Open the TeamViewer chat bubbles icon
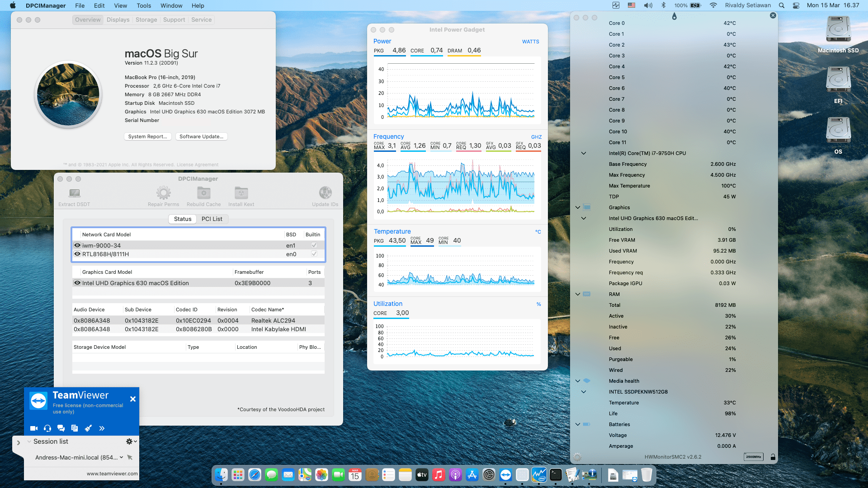This screenshot has height=488, width=868. click(x=61, y=428)
